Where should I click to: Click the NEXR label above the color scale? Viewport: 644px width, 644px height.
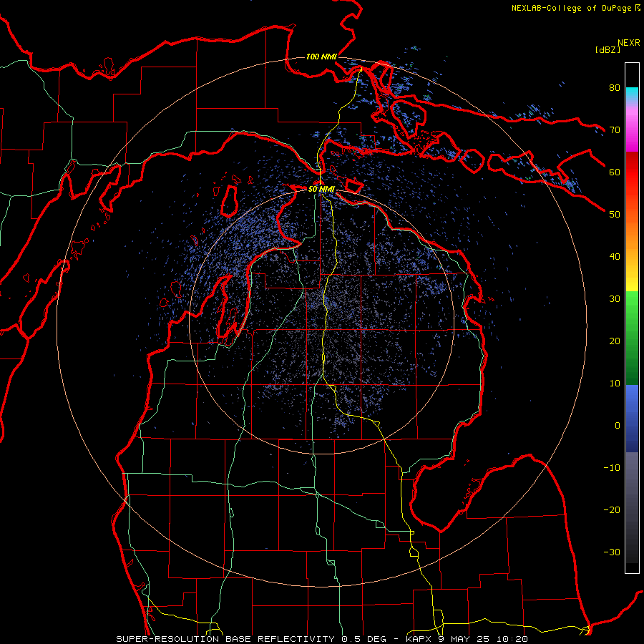pyautogui.click(x=628, y=43)
